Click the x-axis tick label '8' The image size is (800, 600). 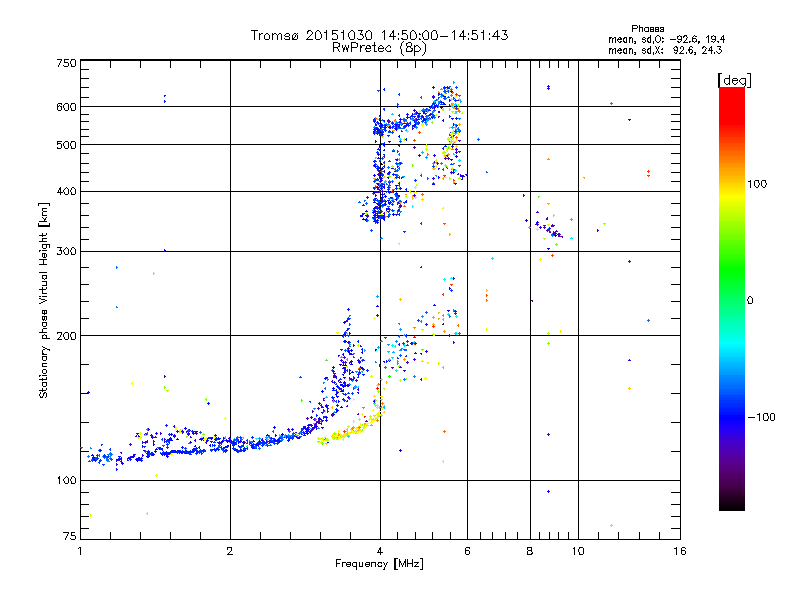tap(530, 551)
